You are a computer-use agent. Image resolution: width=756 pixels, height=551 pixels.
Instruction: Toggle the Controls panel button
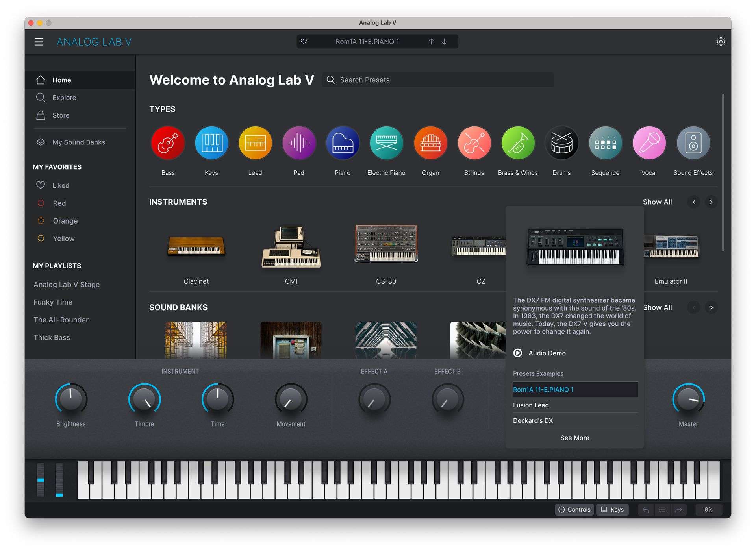pos(574,510)
